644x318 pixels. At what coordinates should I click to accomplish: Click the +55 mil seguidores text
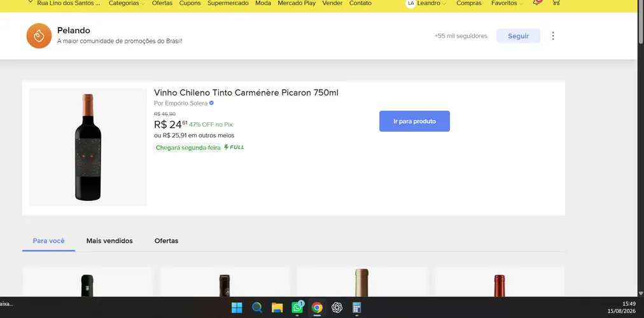click(x=461, y=36)
